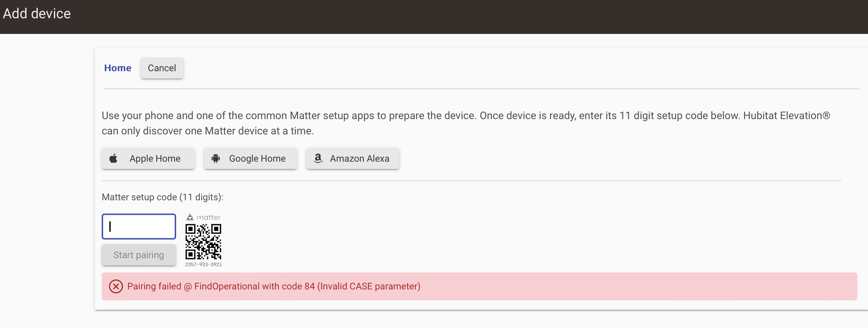Click the 2357-933-3921 code text
The image size is (868, 328).
(x=203, y=264)
